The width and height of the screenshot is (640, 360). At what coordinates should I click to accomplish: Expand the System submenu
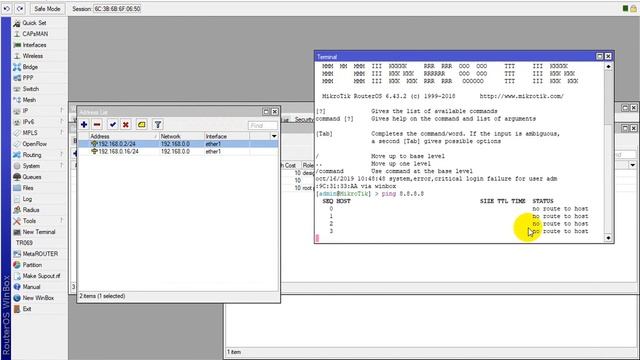pyautogui.click(x=31, y=166)
